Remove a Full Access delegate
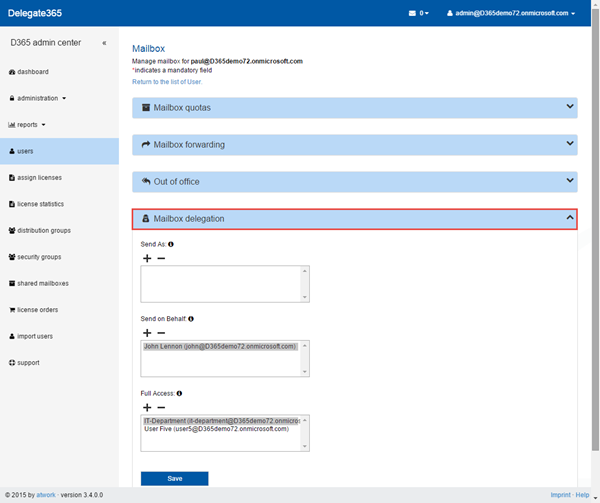The height and width of the screenshot is (503, 600). [161, 407]
